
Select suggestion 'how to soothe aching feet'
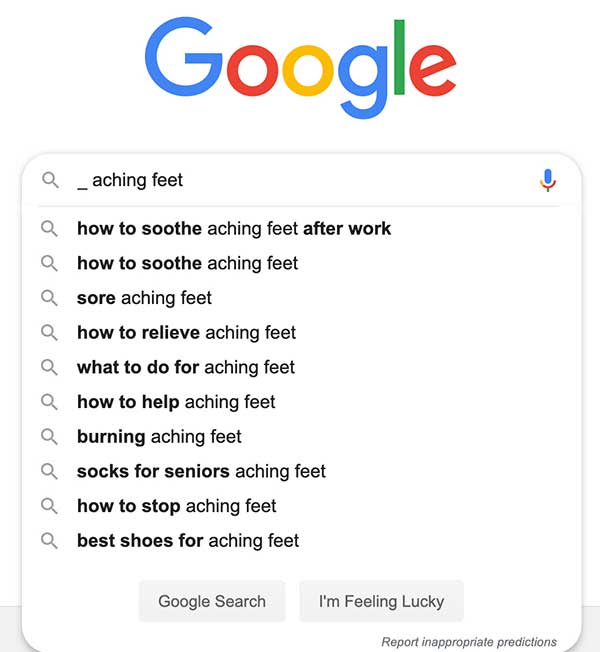tap(301, 263)
